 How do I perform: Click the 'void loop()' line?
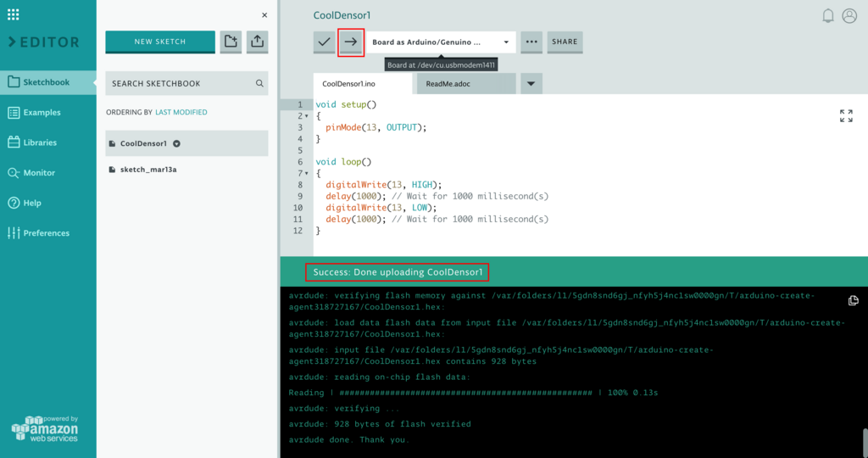click(343, 162)
